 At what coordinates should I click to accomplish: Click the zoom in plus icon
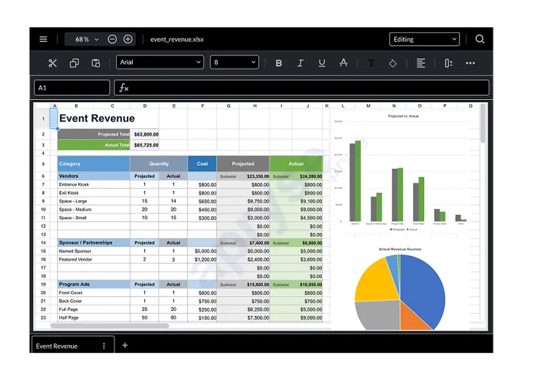click(128, 39)
